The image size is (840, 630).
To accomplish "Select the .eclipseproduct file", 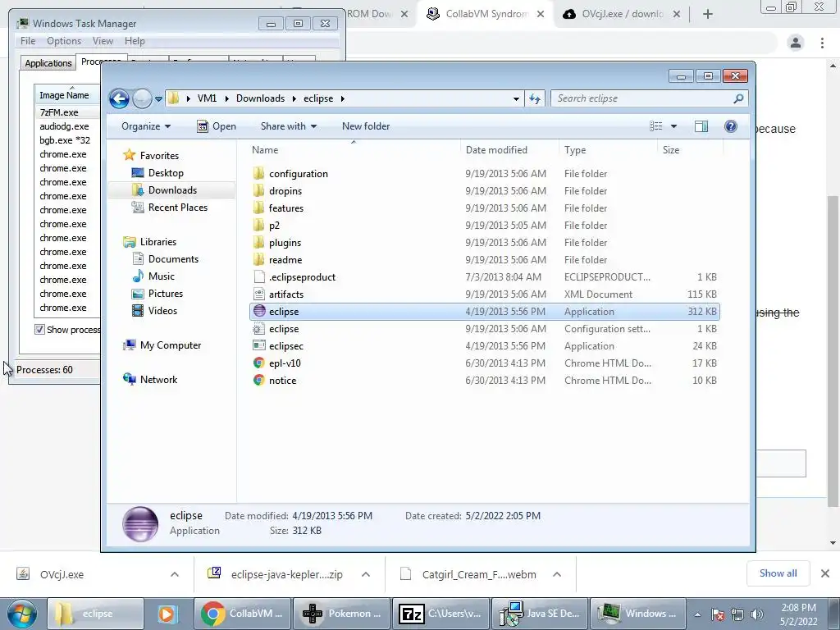I will coord(302,277).
